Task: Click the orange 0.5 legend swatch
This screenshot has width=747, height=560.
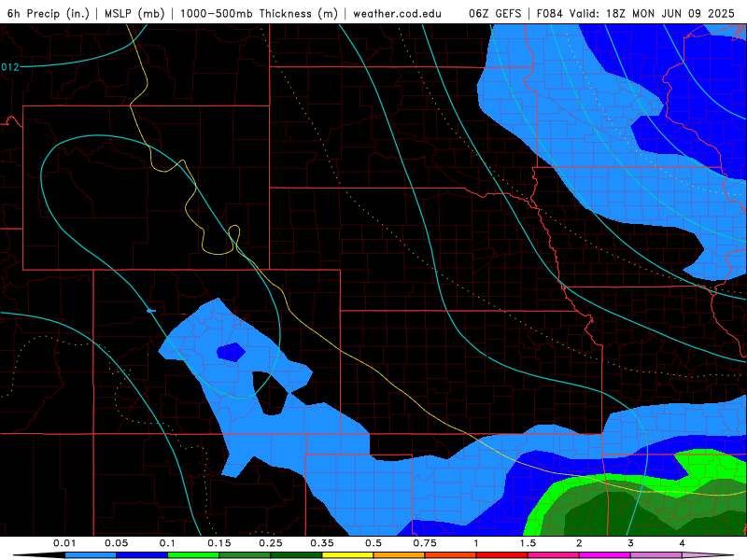Action: 400,555
